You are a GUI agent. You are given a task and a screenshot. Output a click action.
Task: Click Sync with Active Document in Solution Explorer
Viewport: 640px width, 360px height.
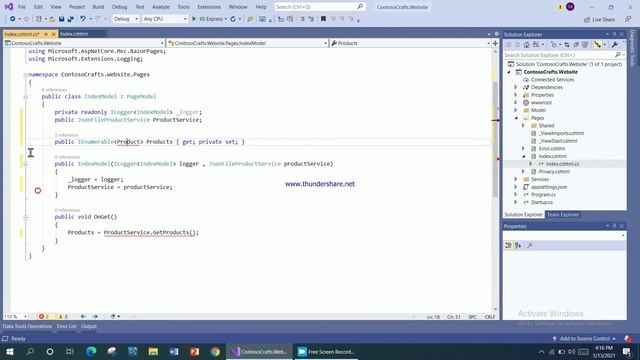(x=567, y=45)
